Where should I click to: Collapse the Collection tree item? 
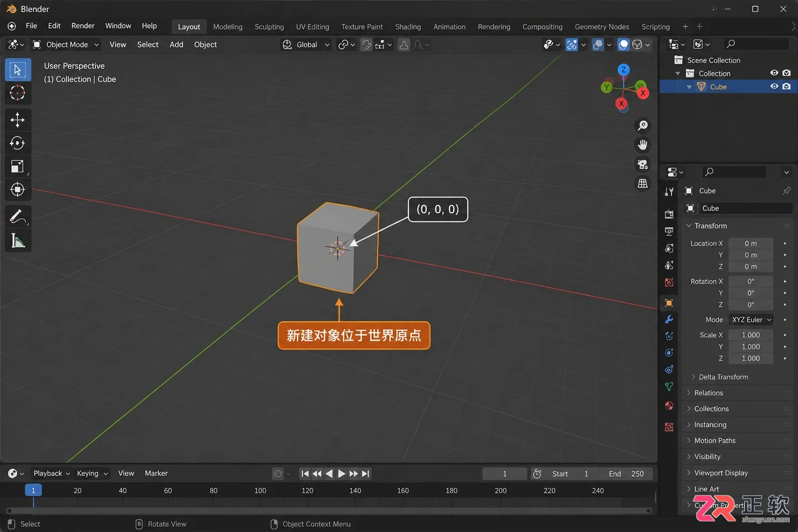point(678,74)
